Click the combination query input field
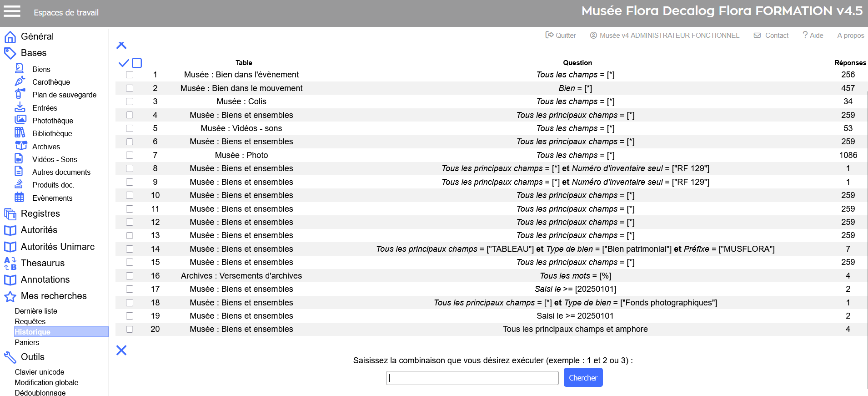This screenshot has height=396, width=868. pos(472,378)
